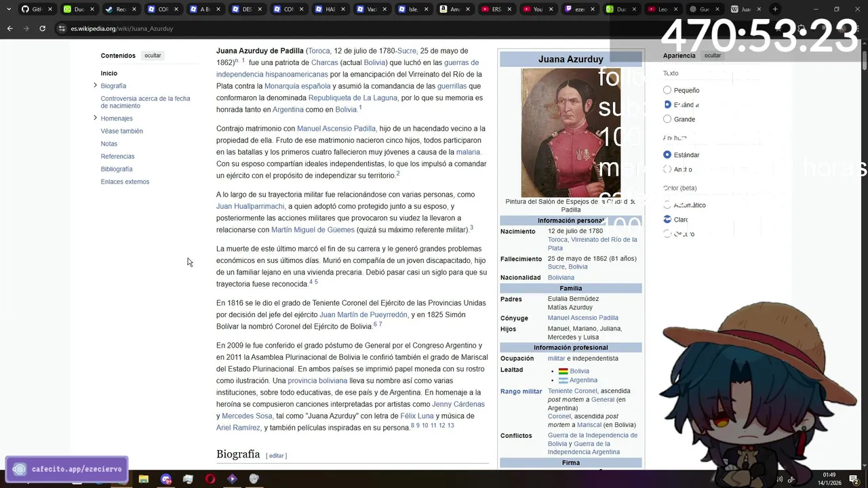Open the Monarquía española link

[298, 86]
